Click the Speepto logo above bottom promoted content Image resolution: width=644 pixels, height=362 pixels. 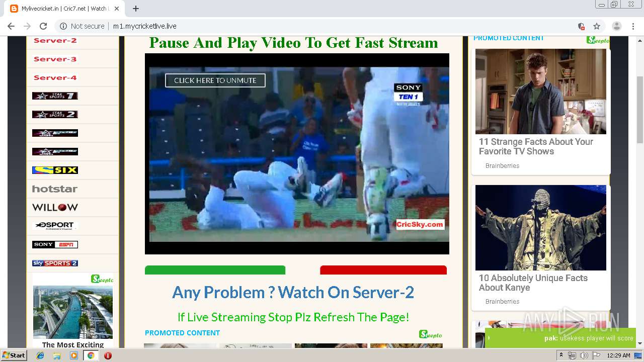click(x=431, y=334)
